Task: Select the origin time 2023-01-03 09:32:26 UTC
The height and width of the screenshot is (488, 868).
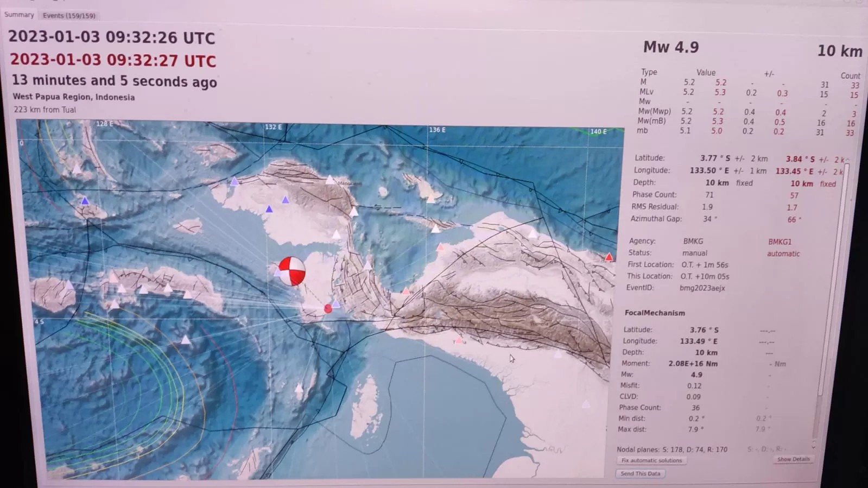Action: [x=112, y=37]
